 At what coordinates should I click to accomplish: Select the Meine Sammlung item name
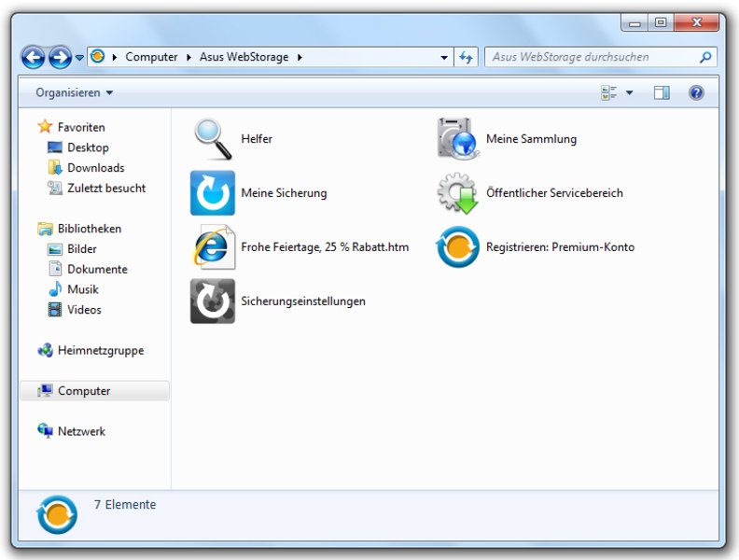[531, 139]
